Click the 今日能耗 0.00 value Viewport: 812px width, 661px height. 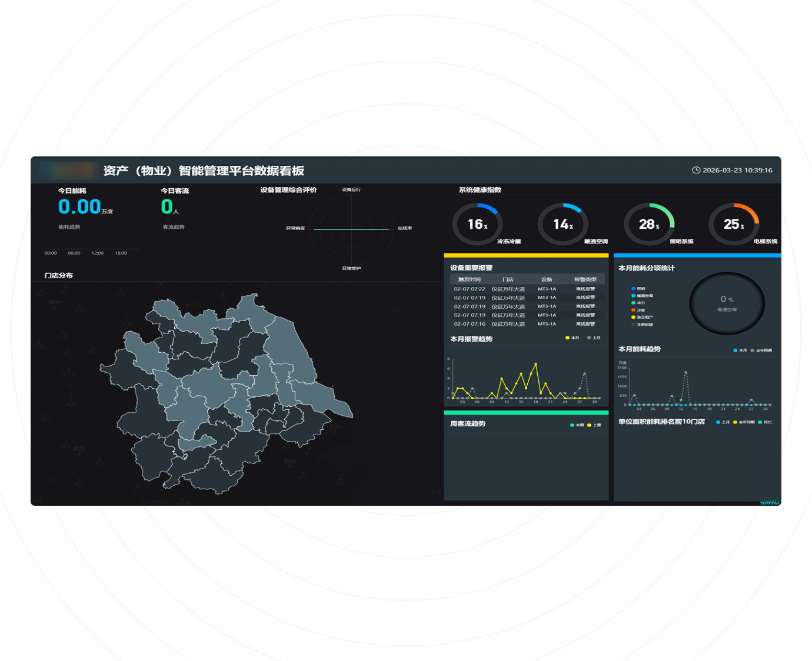click(79, 207)
